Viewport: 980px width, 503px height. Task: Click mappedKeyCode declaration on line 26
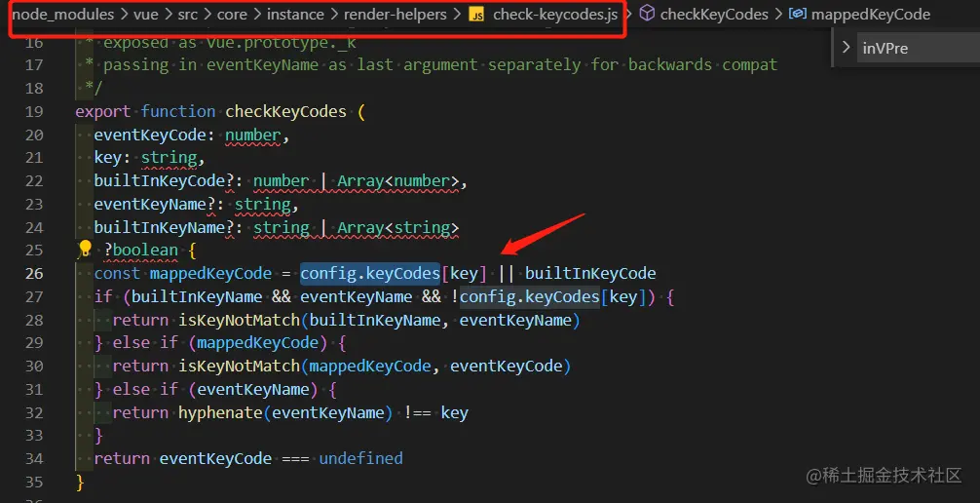[x=211, y=273]
